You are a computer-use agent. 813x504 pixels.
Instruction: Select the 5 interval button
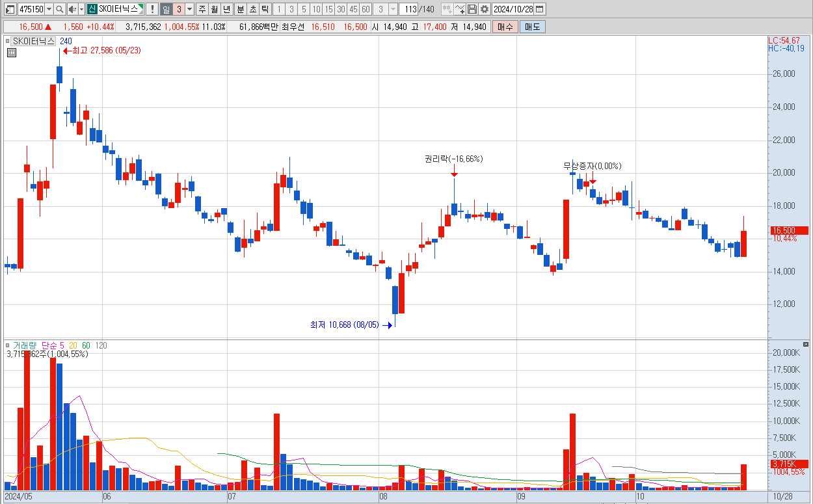pyautogui.click(x=304, y=9)
